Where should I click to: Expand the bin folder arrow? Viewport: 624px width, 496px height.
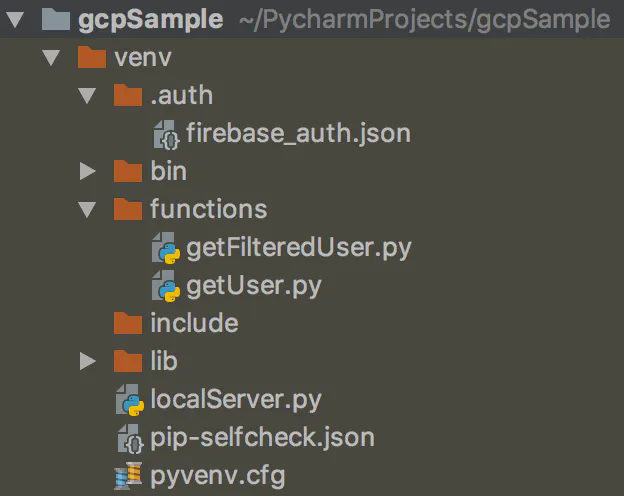(x=88, y=172)
